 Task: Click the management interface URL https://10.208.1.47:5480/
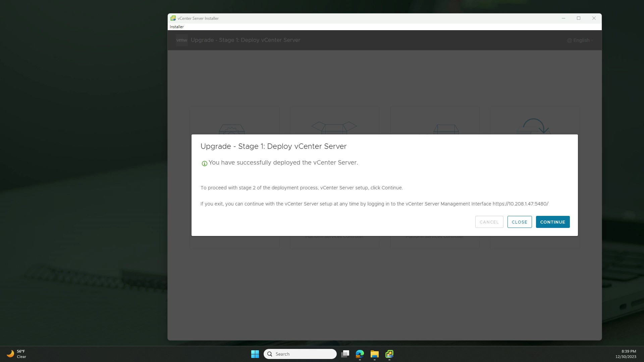coord(520,204)
